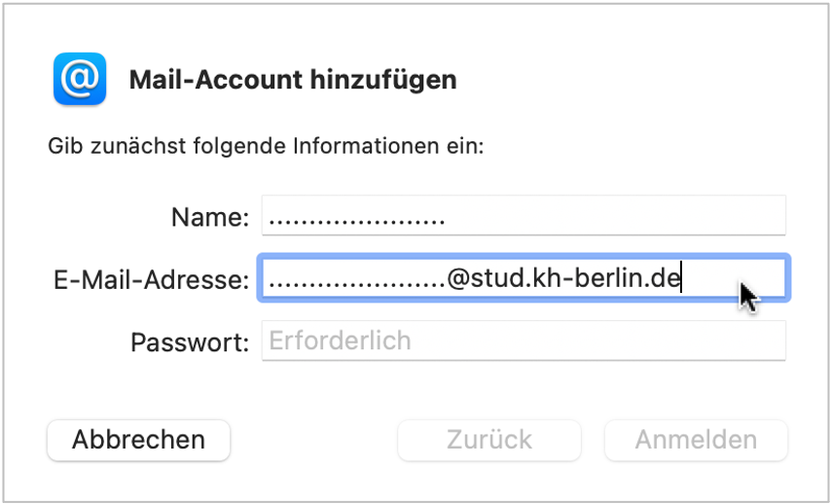
Task: Focus the E-Mail-Adresse input field
Action: point(524,278)
